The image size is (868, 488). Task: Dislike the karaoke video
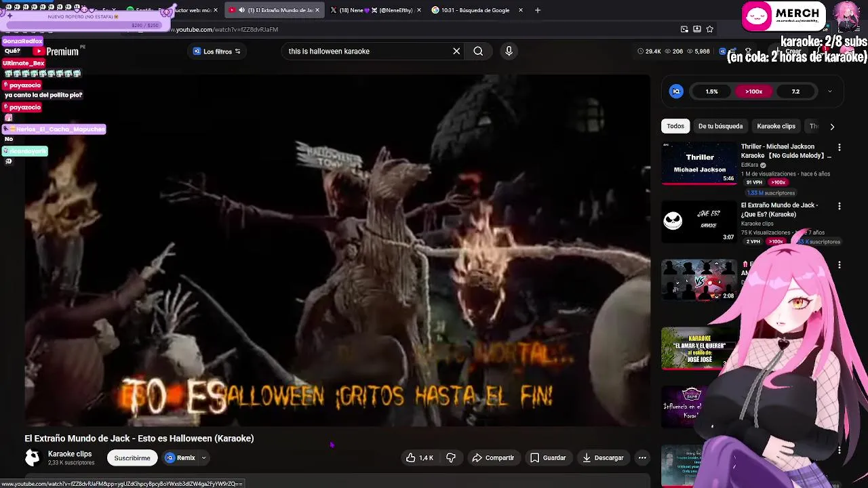tap(451, 458)
